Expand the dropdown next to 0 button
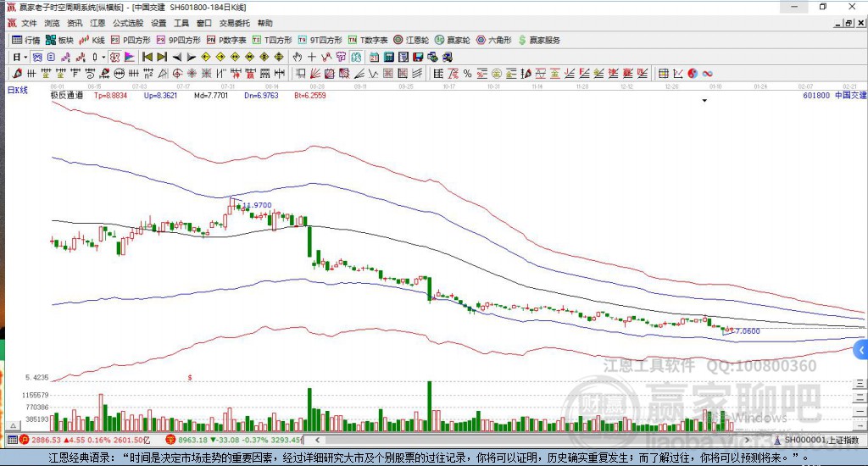Image resolution: width=868 pixels, height=466 pixels. (x=103, y=57)
